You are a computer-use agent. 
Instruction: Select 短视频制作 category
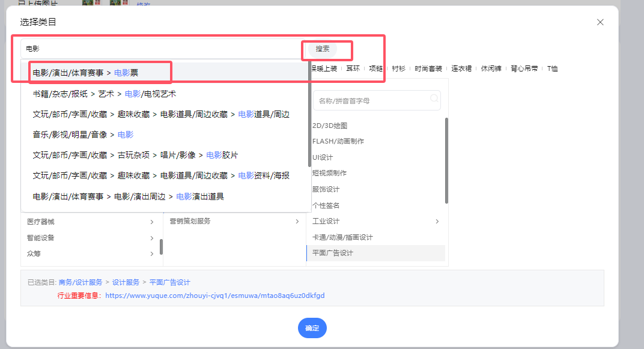tap(376, 173)
